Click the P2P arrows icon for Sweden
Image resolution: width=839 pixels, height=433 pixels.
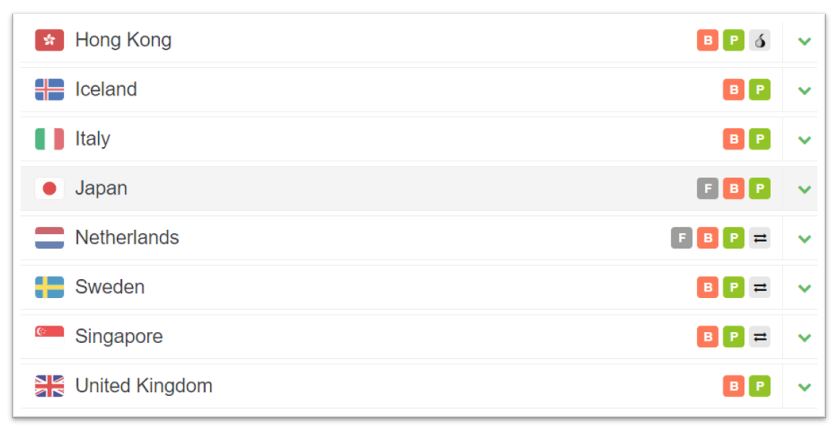coord(759,287)
